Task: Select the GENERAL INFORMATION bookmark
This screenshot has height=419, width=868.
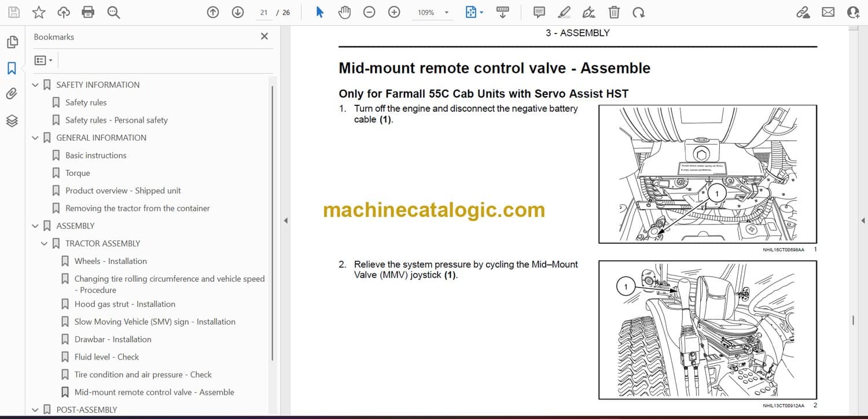Action: (101, 138)
